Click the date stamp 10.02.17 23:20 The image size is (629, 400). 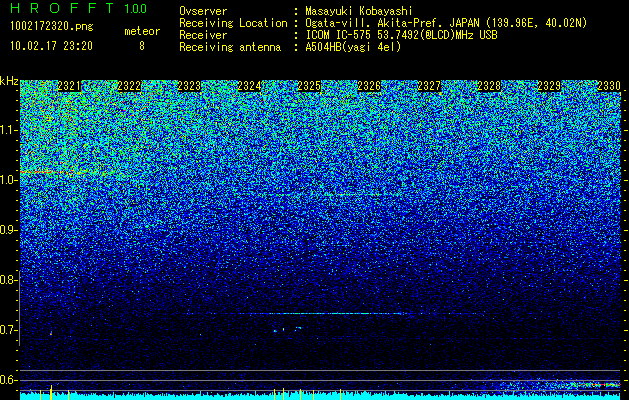(51, 46)
